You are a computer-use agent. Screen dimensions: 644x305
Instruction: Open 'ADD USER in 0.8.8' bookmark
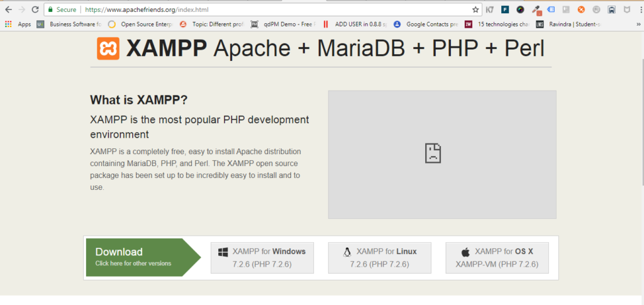(x=355, y=25)
